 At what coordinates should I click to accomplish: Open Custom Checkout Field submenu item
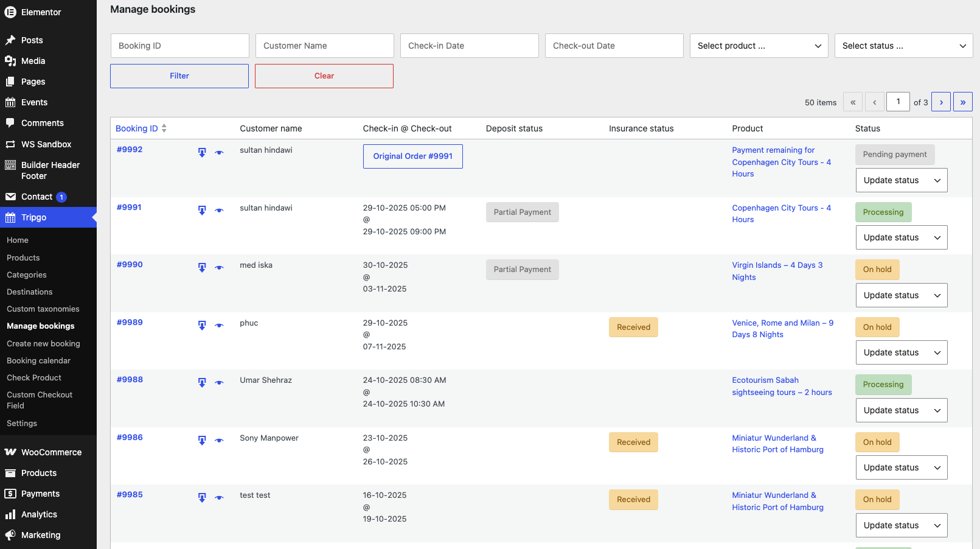coord(40,400)
